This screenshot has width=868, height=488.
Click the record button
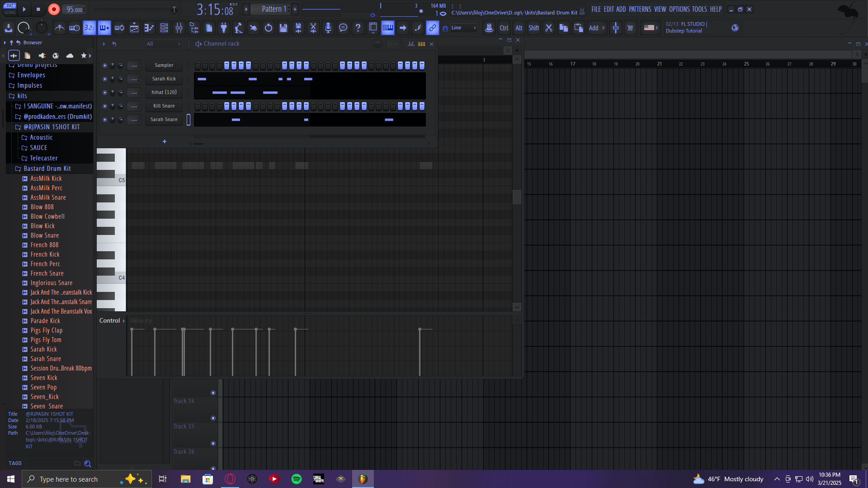tap(54, 9)
